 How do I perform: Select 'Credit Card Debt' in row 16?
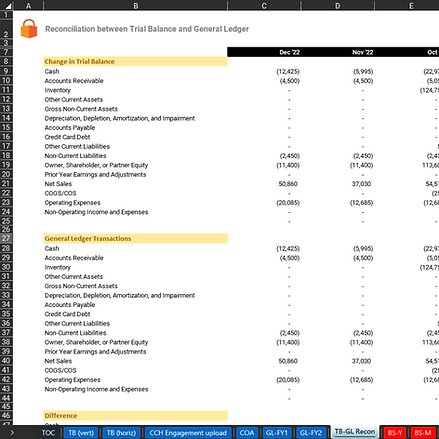67,137
